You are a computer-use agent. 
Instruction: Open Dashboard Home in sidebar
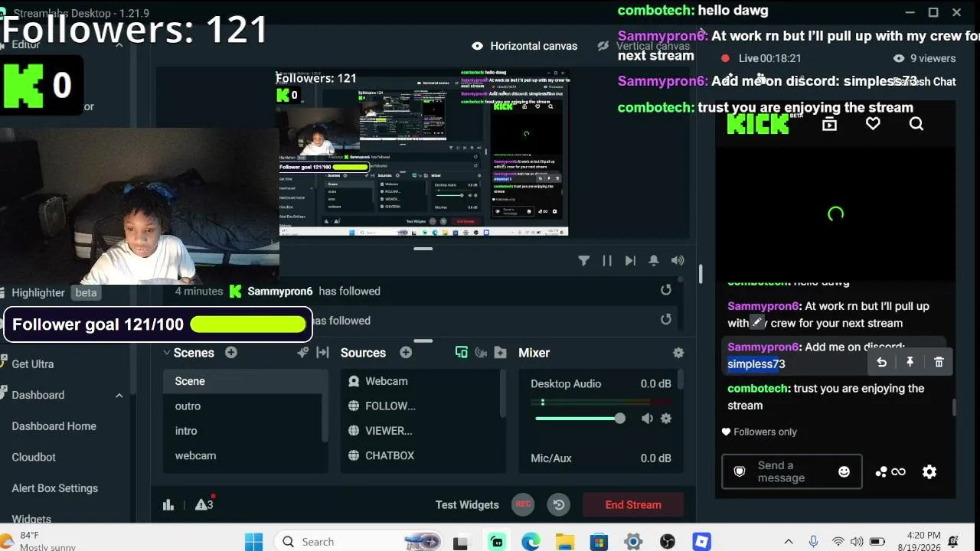(54, 426)
